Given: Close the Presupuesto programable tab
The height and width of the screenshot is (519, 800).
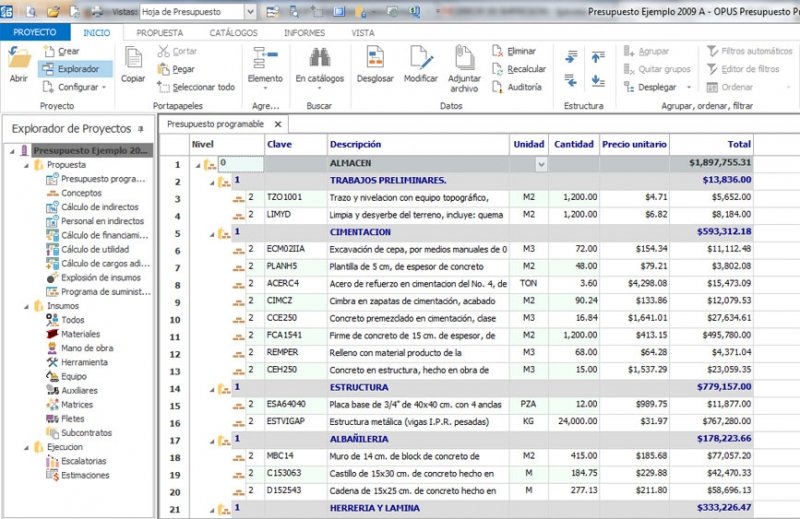Looking at the screenshot, I should click(x=279, y=124).
